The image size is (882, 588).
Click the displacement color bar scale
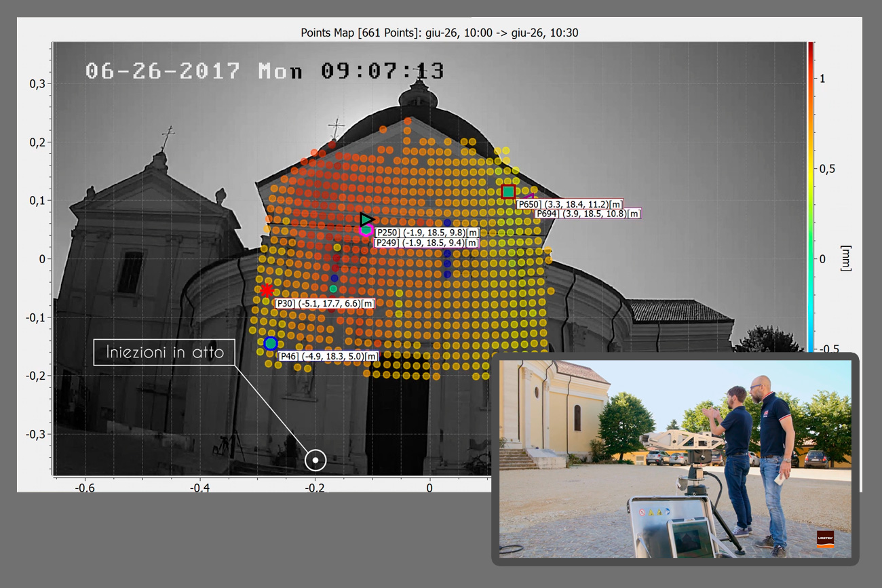click(811, 197)
